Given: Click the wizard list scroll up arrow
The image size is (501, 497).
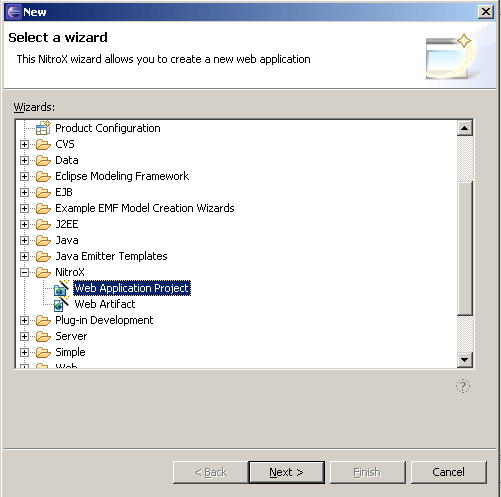Looking at the screenshot, I should point(465,128).
